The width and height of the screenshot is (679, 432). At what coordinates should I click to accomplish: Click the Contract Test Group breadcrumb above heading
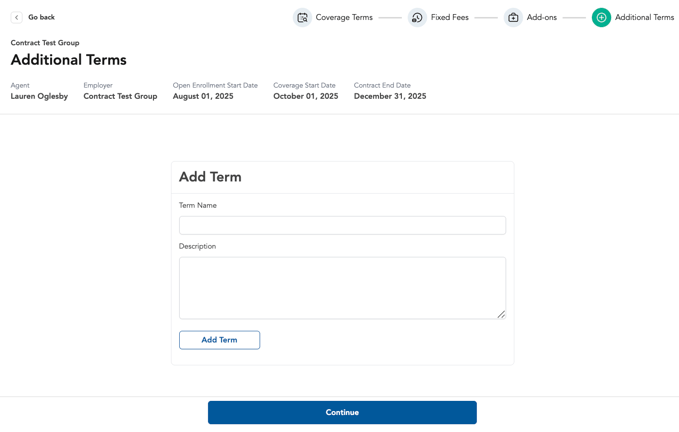coord(45,43)
